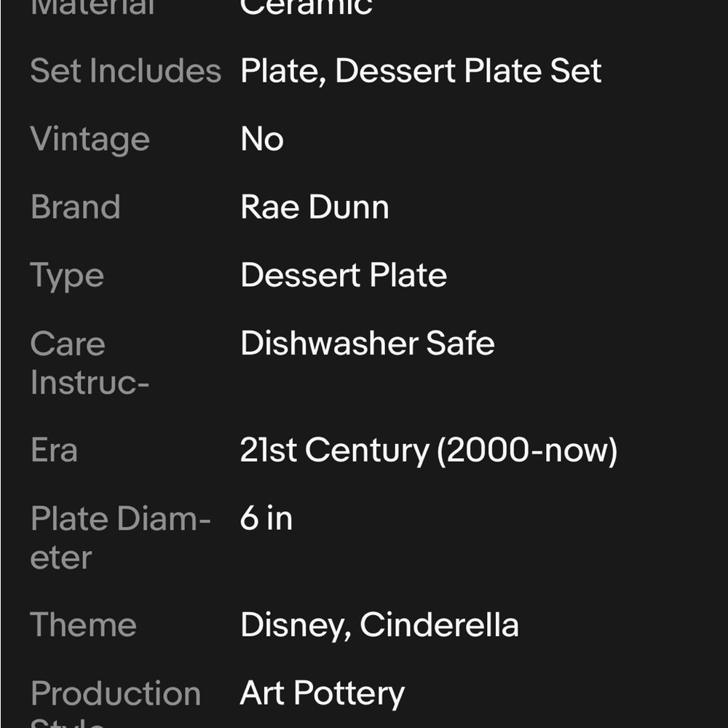Select the 'Set Includes' label
The image size is (728, 728).
125,71
